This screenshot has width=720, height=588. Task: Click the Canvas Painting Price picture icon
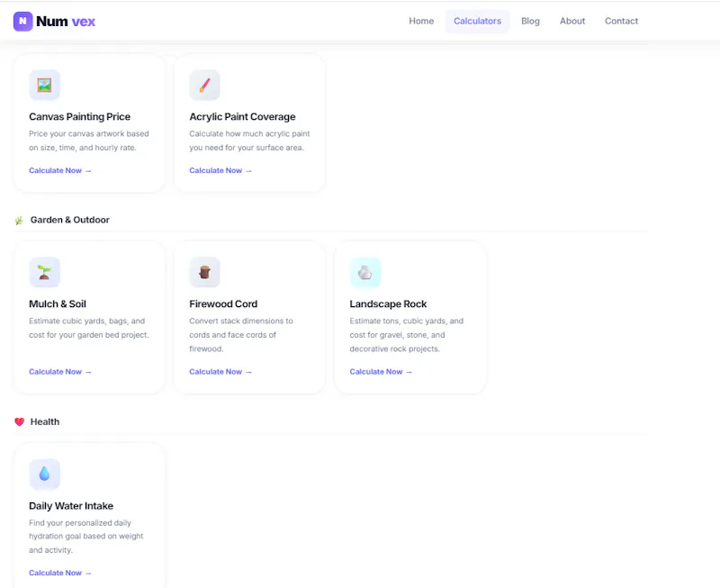44,85
